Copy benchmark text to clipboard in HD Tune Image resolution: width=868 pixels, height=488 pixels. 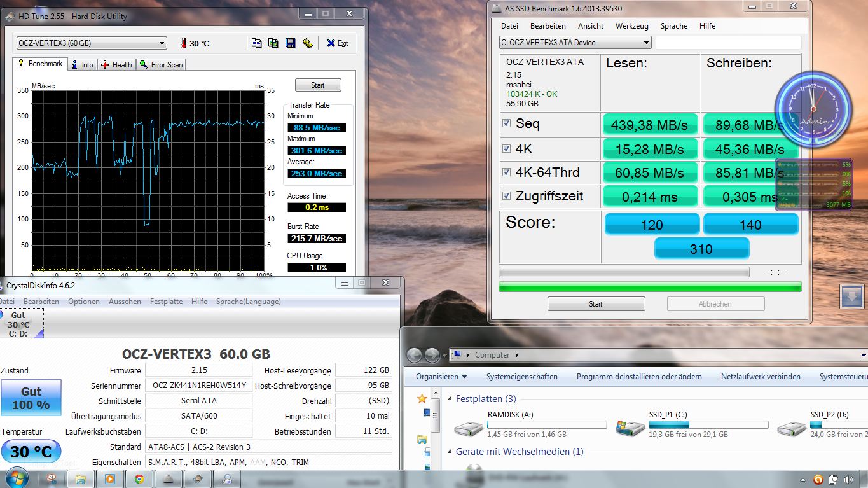tap(256, 43)
